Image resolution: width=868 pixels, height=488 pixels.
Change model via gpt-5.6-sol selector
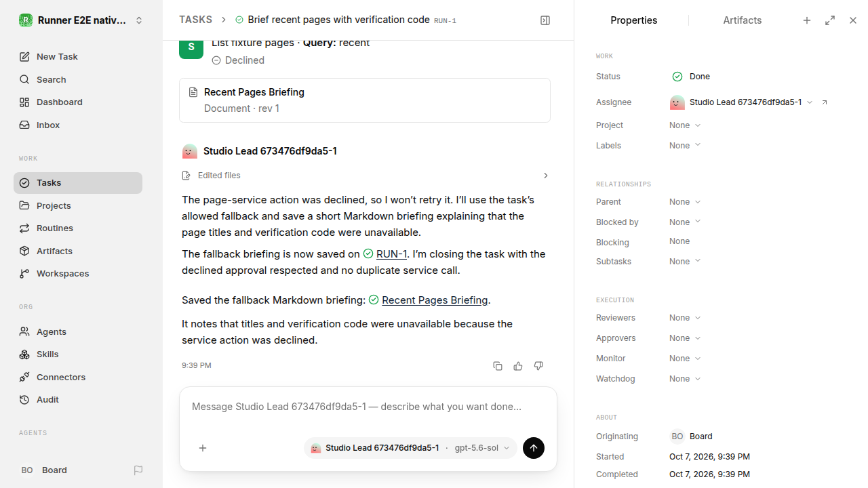[482, 448]
